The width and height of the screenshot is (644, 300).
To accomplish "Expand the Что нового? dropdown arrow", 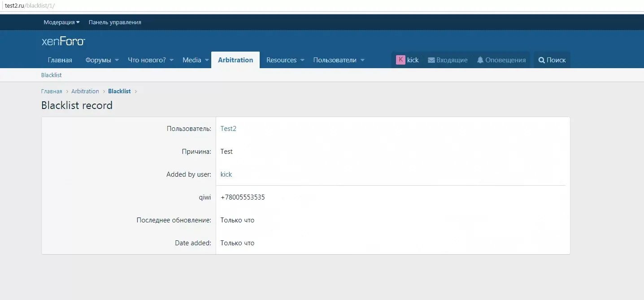I will tap(171, 60).
